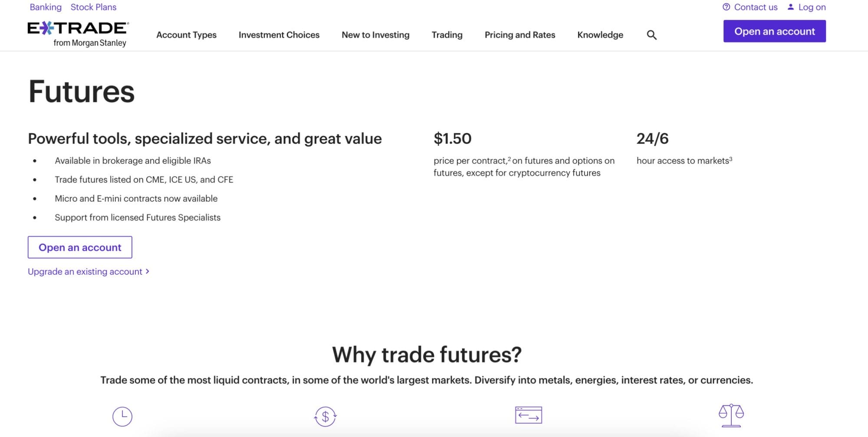
Task: Visit the Stock Plans link
Action: (93, 7)
